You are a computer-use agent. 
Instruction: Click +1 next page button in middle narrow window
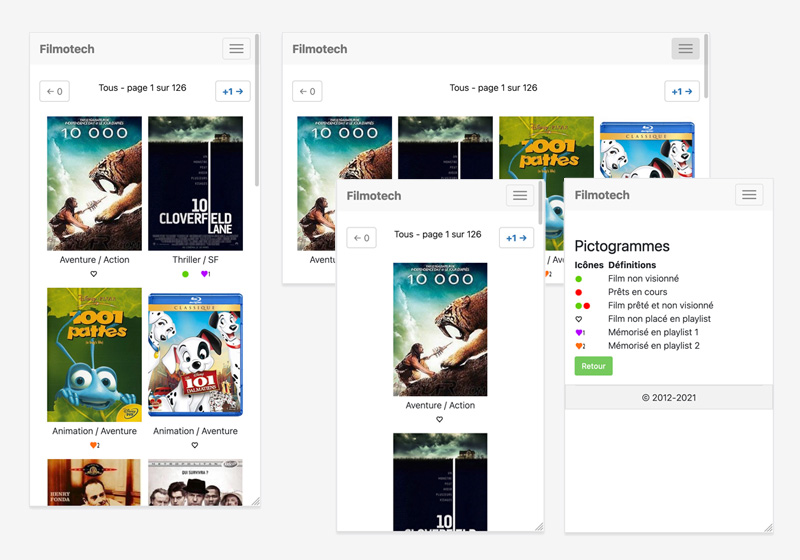pyautogui.click(x=516, y=238)
